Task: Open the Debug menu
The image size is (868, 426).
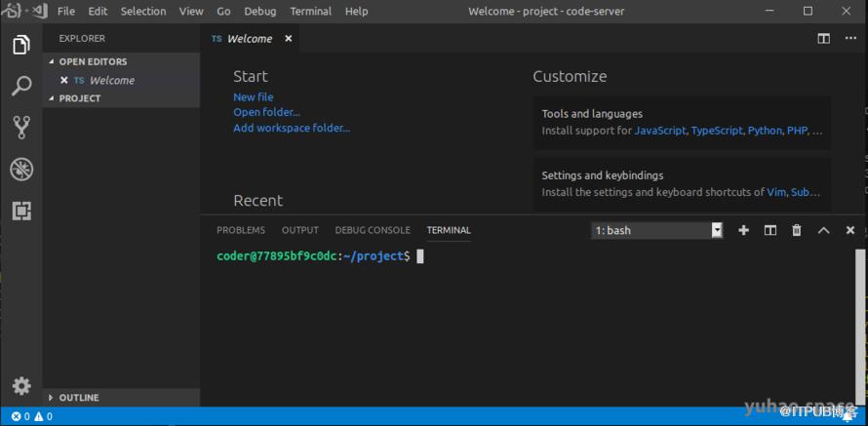Action: click(260, 11)
